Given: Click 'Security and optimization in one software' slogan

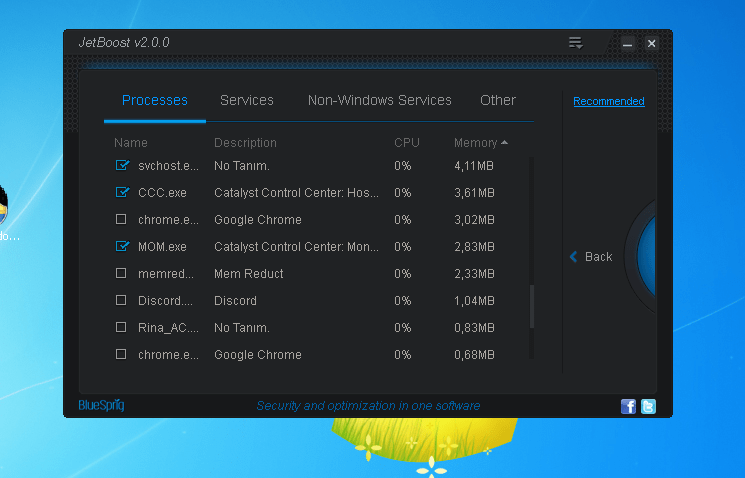Looking at the screenshot, I should pos(368,406).
